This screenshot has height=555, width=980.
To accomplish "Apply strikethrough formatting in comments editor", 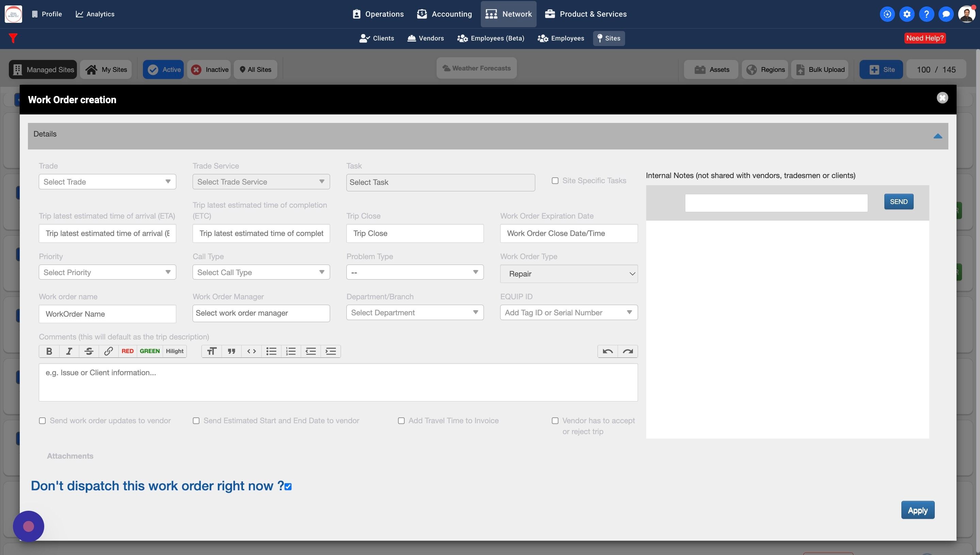I will [x=89, y=351].
